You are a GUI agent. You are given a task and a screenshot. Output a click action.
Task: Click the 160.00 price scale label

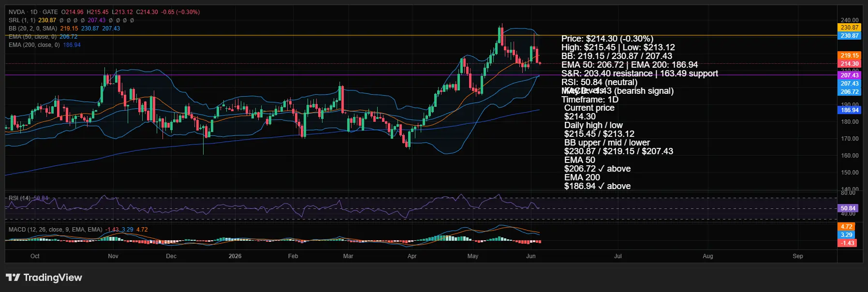tap(850, 156)
